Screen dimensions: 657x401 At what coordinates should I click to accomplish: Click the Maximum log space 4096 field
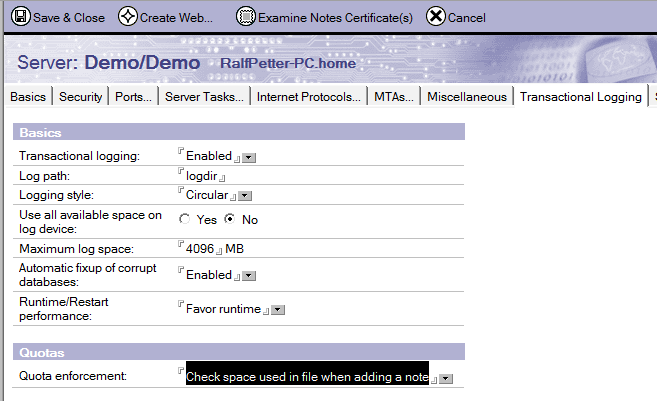pos(200,248)
